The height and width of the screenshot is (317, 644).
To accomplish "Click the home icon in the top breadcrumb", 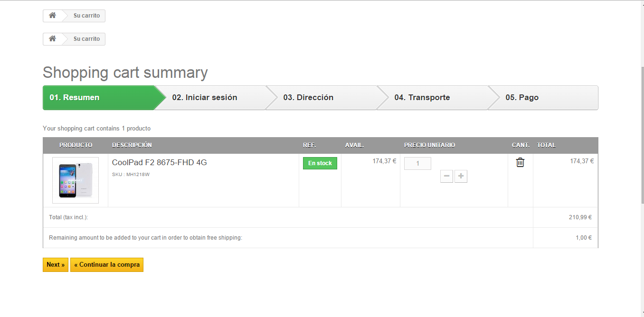I will pos(52,16).
